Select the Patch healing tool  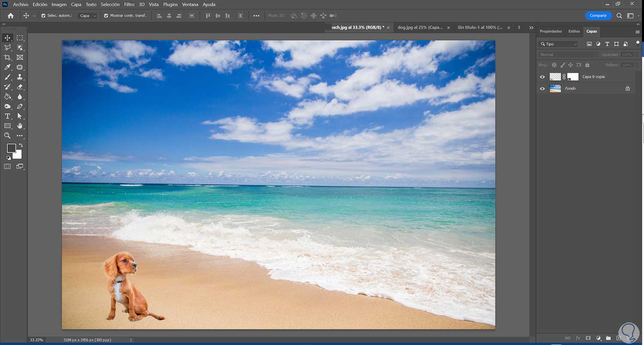pyautogui.click(x=20, y=67)
